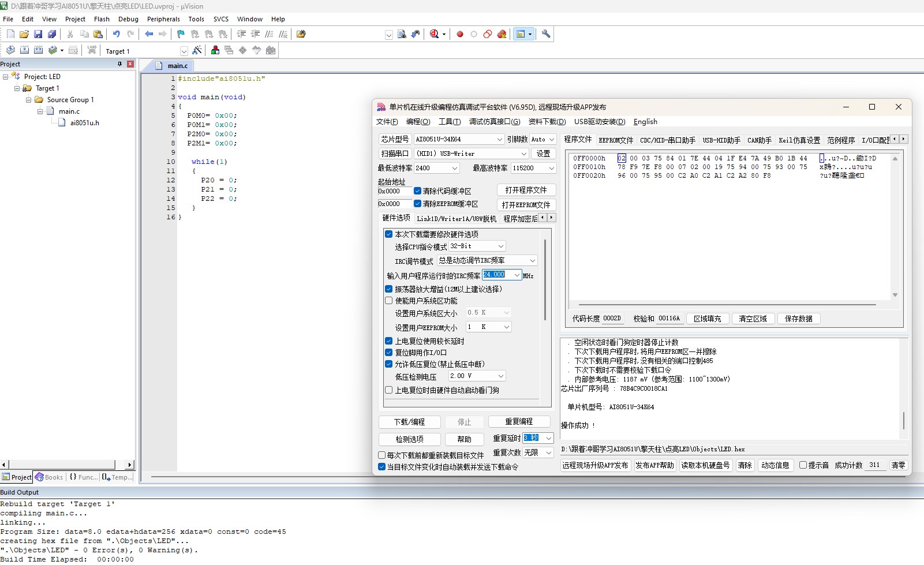Open a file with the open-folder toolbar icon
The width and height of the screenshot is (924, 565).
click(24, 35)
